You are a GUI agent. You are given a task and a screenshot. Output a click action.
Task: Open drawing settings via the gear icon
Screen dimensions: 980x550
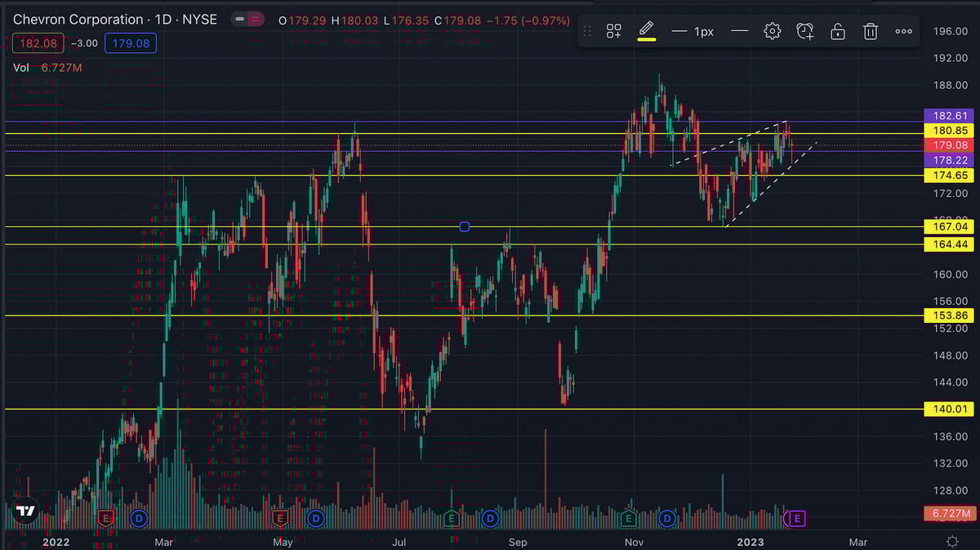tap(772, 31)
